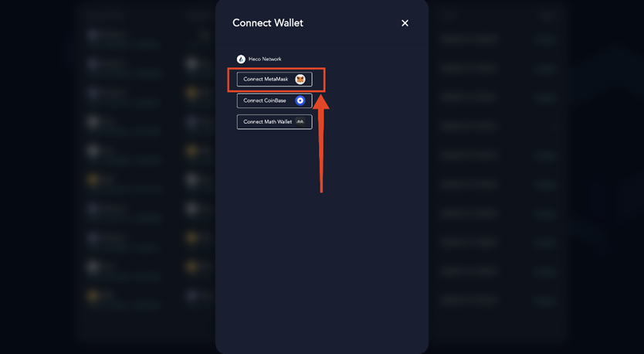Viewport: 644px width, 354px height.
Task: Click the "Connect CoinBase" text label
Action: click(x=265, y=100)
